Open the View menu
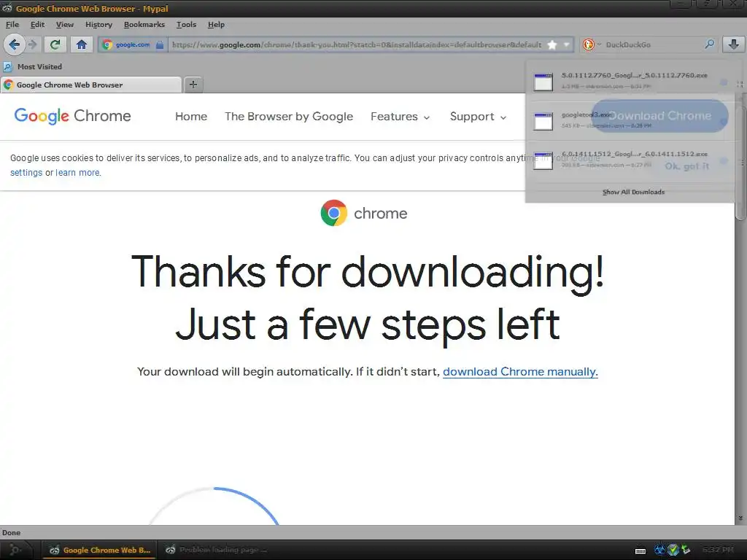The height and width of the screenshot is (560, 747). 65,24
